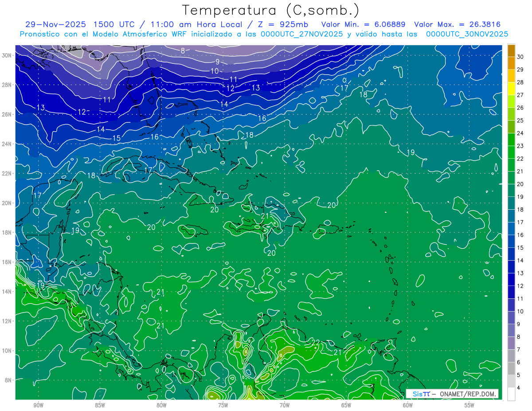The height and width of the screenshot is (411, 532).
Task: Click the '16N' latitude axis label
Action: click(x=7, y=262)
